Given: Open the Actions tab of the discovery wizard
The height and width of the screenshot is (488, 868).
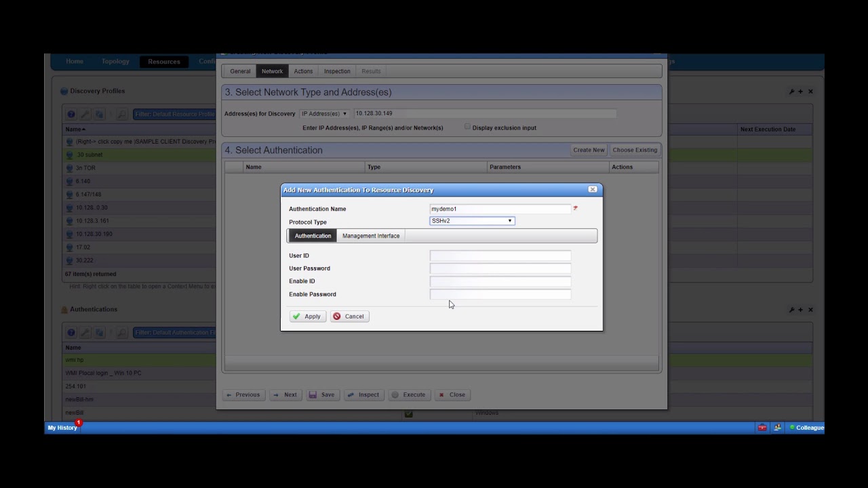Looking at the screenshot, I should tap(303, 71).
